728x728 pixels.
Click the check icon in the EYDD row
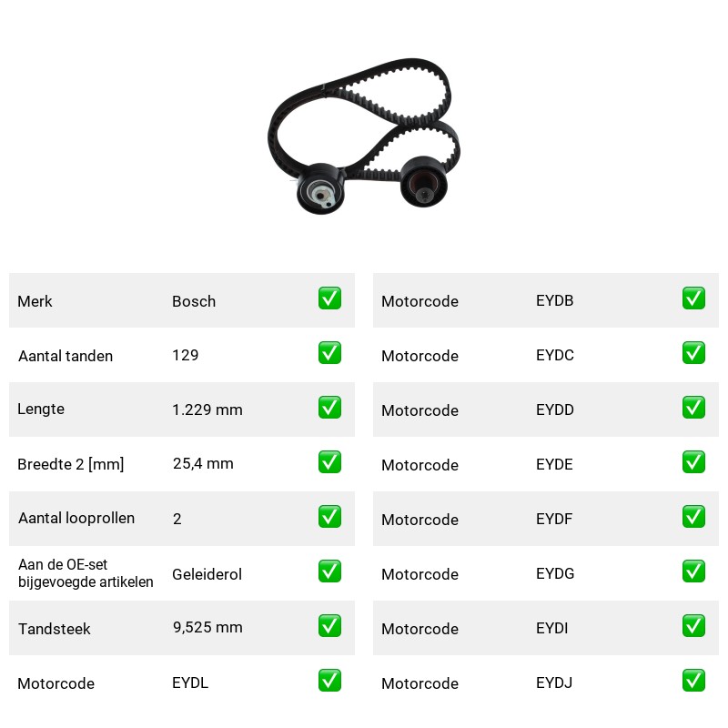pos(693,407)
